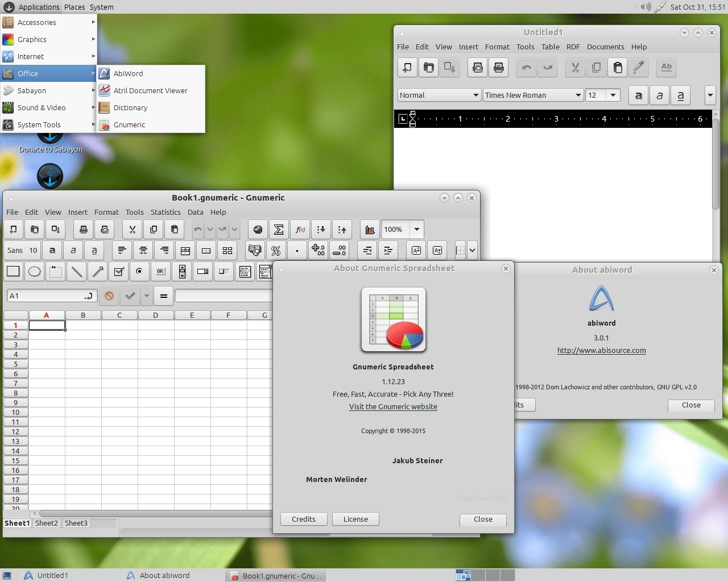Click the Sum (sigma) icon in Gnumeric
Image resolution: width=728 pixels, height=582 pixels.
pyautogui.click(x=279, y=230)
